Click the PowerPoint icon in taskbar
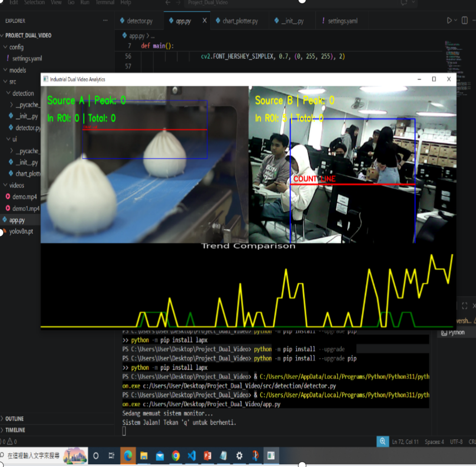This screenshot has width=476, height=467. point(207,456)
